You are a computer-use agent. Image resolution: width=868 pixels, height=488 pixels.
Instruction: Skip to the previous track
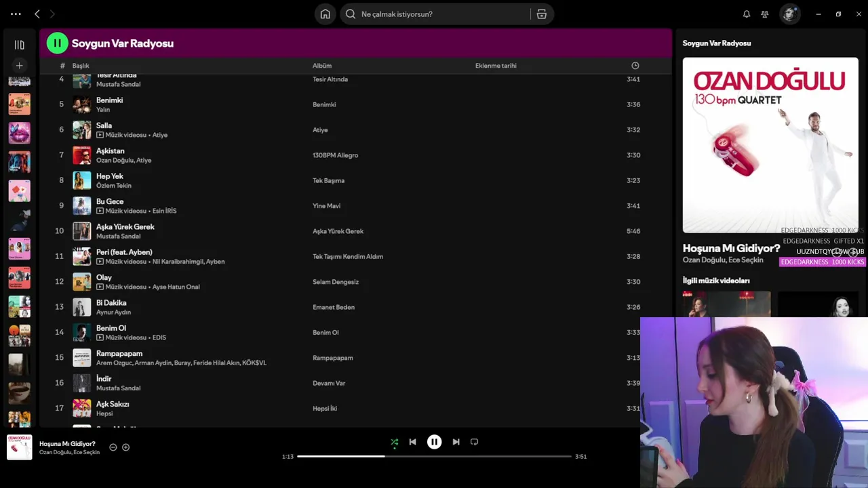click(x=412, y=442)
